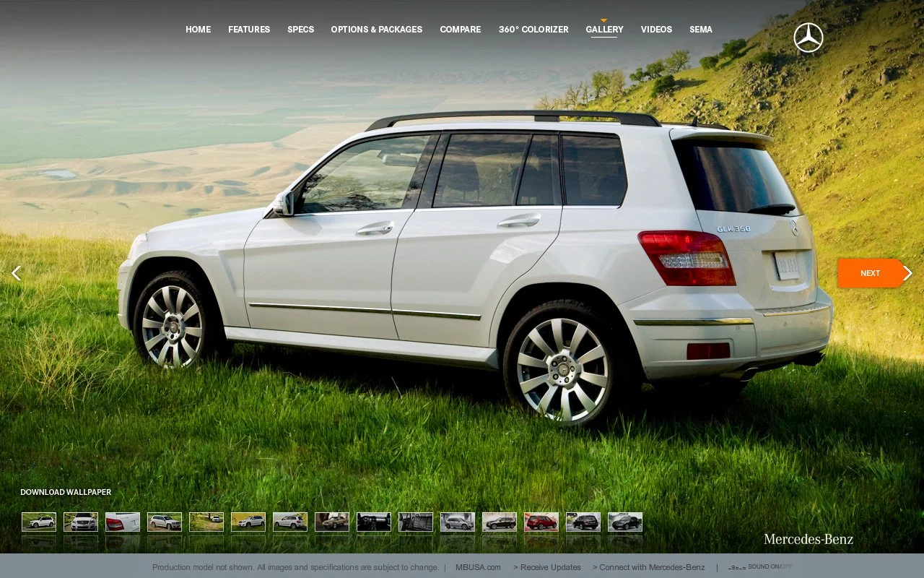Image resolution: width=924 pixels, height=578 pixels.
Task: Open the FEATURES section
Action: (x=249, y=30)
